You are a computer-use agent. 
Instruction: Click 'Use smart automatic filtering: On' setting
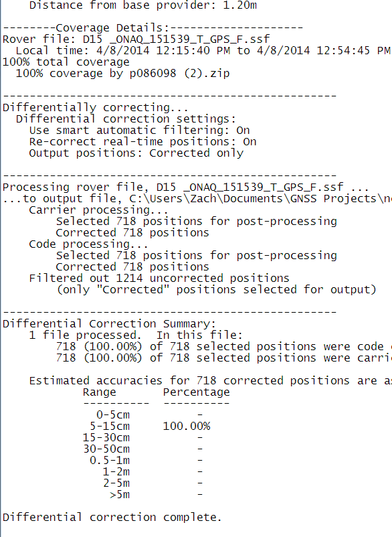(x=140, y=131)
